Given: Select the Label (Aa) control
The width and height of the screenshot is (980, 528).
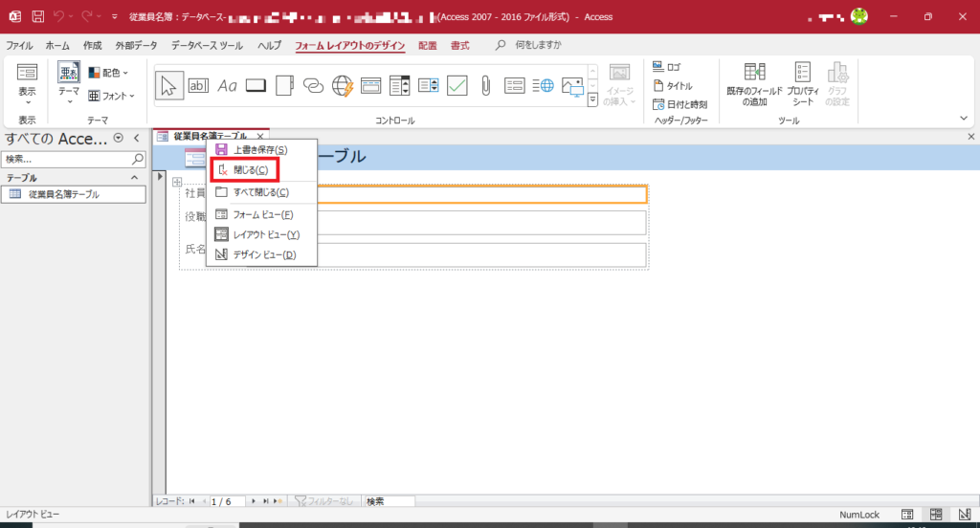Looking at the screenshot, I should click(x=227, y=85).
